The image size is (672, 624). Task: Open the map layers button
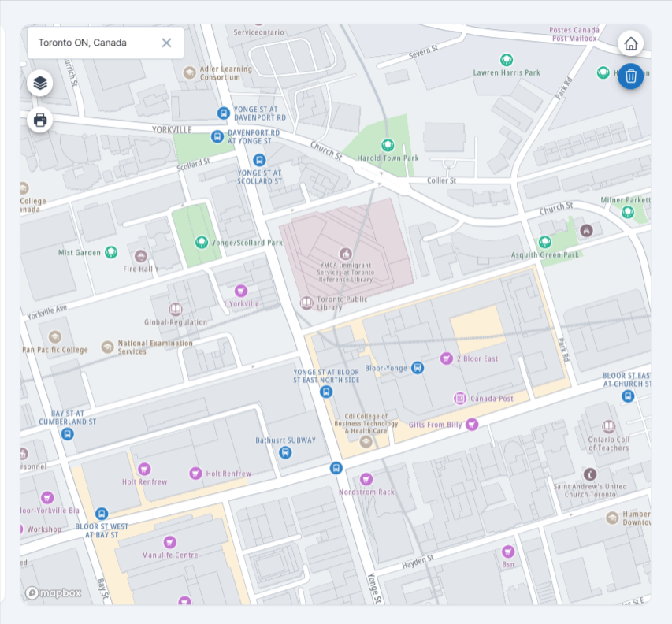click(x=40, y=83)
